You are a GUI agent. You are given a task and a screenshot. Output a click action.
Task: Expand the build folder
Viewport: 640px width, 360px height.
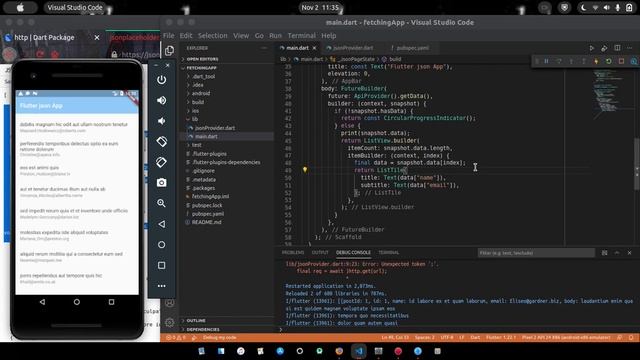coord(198,102)
